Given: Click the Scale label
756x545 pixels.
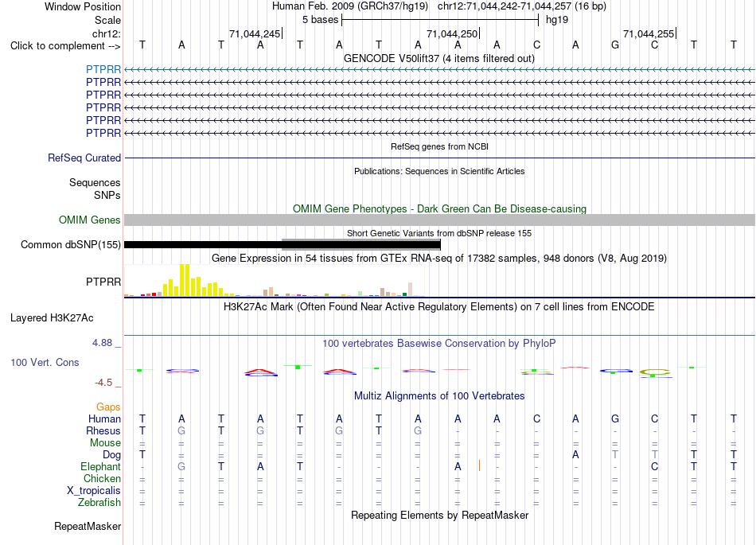Looking at the screenshot, I should (x=107, y=20).
